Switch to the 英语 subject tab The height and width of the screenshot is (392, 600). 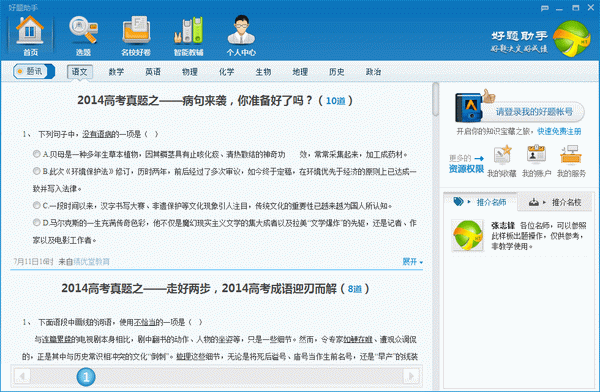tap(153, 72)
